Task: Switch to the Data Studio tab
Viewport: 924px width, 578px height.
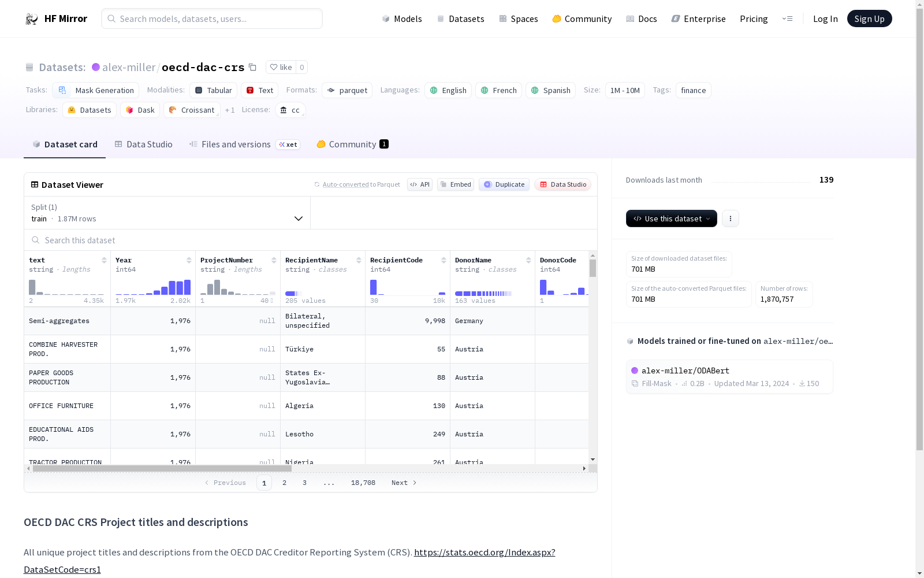Action: 143,144
